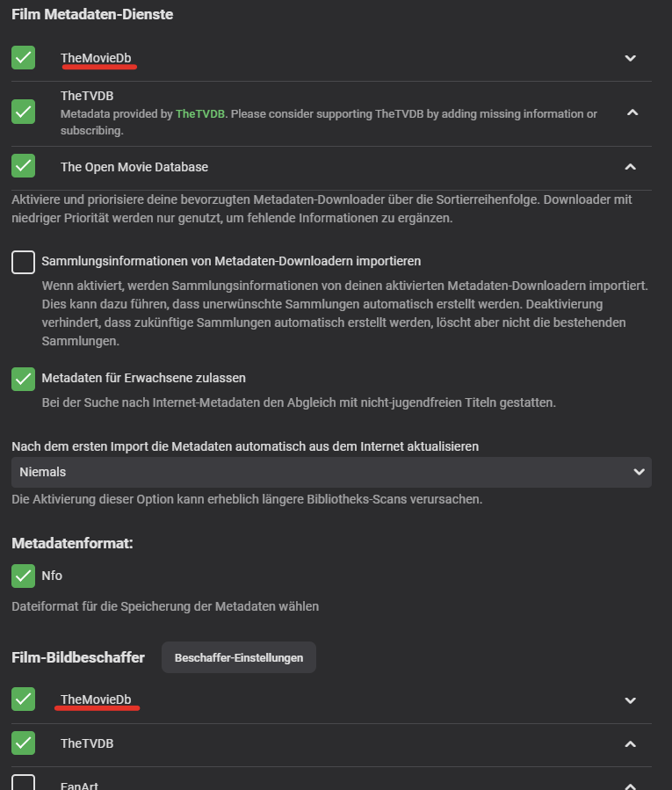This screenshot has height=790, width=672.
Task: Enable the TheTVDB image fetcher checkbox
Action: click(x=23, y=743)
